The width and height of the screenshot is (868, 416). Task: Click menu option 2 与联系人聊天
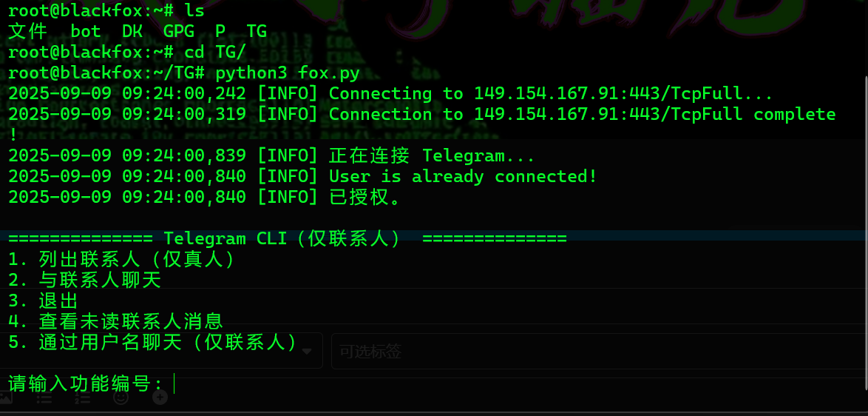coord(85,281)
